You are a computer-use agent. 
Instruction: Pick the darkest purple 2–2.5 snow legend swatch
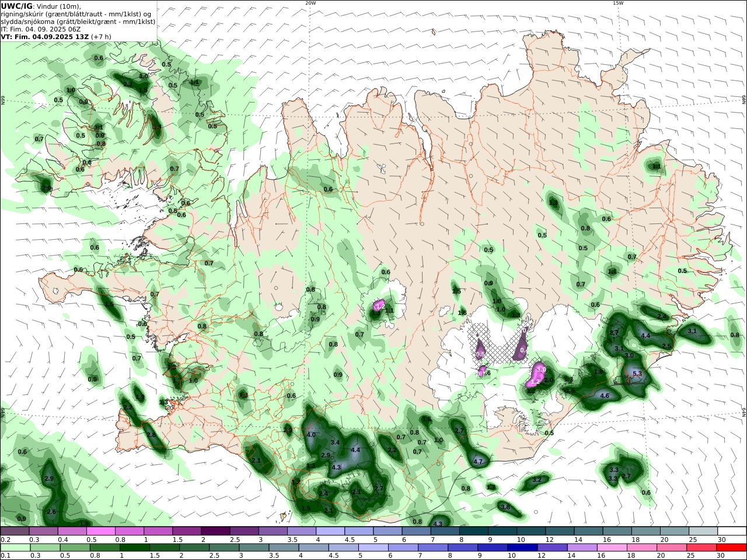coord(215,531)
